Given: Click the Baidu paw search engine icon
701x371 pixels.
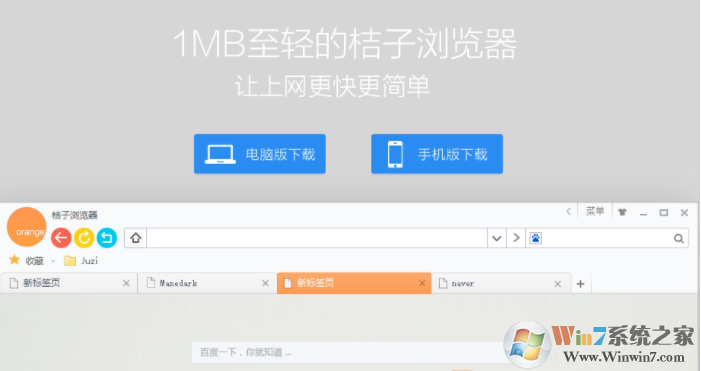Looking at the screenshot, I should tap(536, 238).
